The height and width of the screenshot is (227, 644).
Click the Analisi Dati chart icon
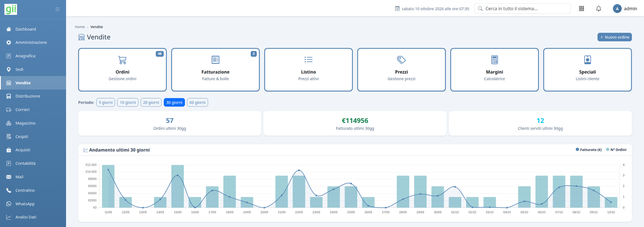(9, 217)
